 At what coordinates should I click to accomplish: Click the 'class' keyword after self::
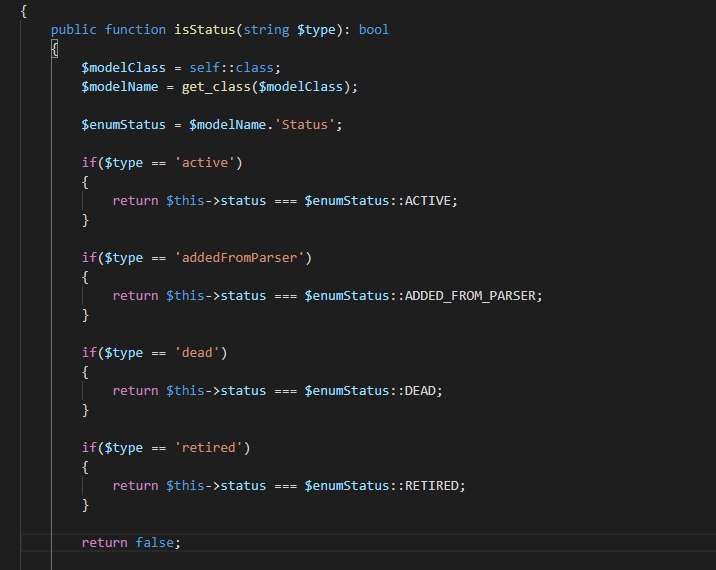point(254,68)
